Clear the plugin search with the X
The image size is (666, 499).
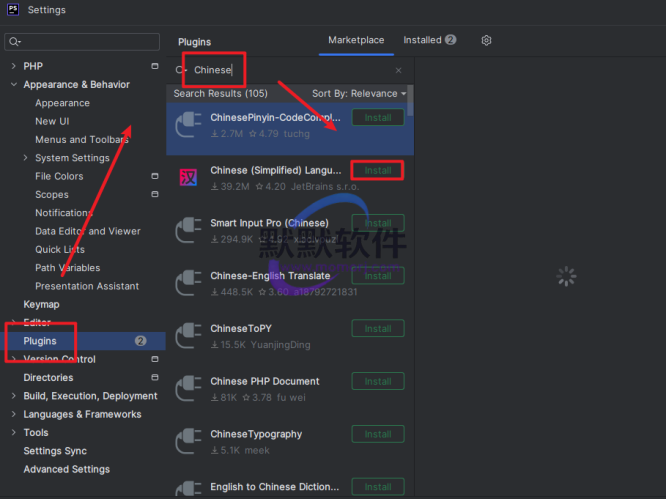pos(398,70)
